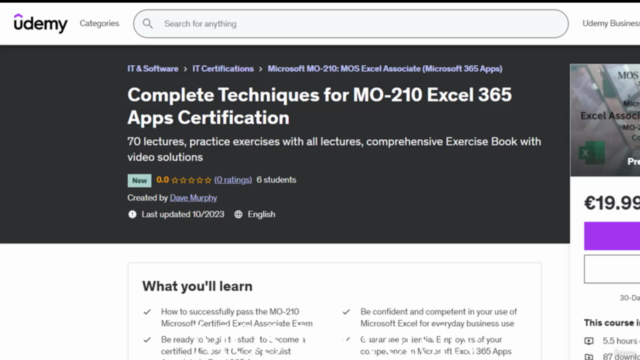Click the course title heading
The width and height of the screenshot is (640, 360).
319,106
